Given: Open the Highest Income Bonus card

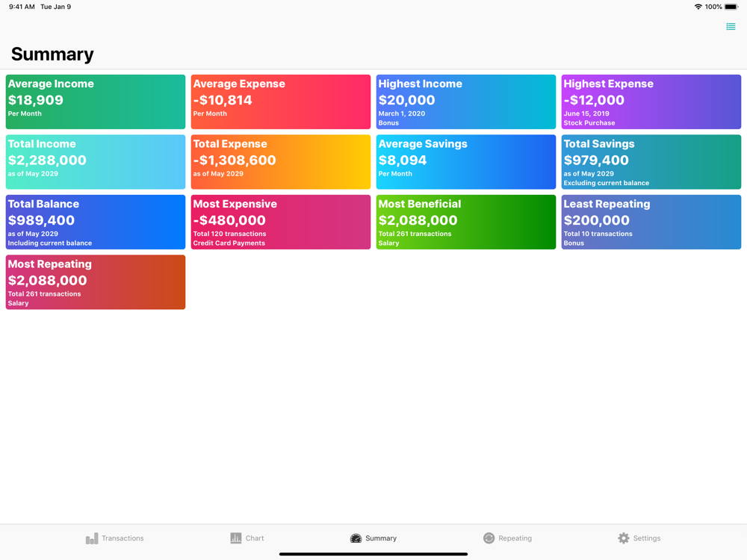Looking at the screenshot, I should pyautogui.click(x=466, y=102).
